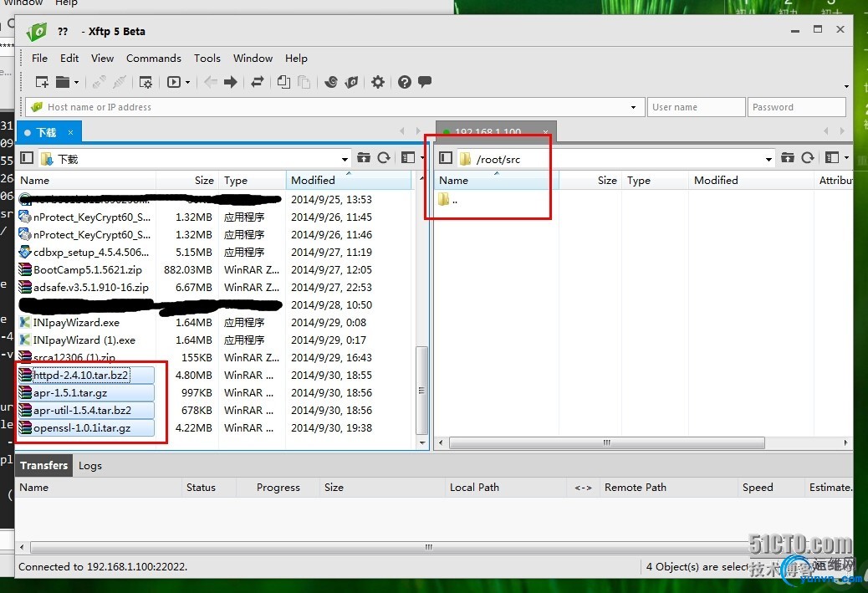
Task: Open the View menu
Action: pos(102,59)
